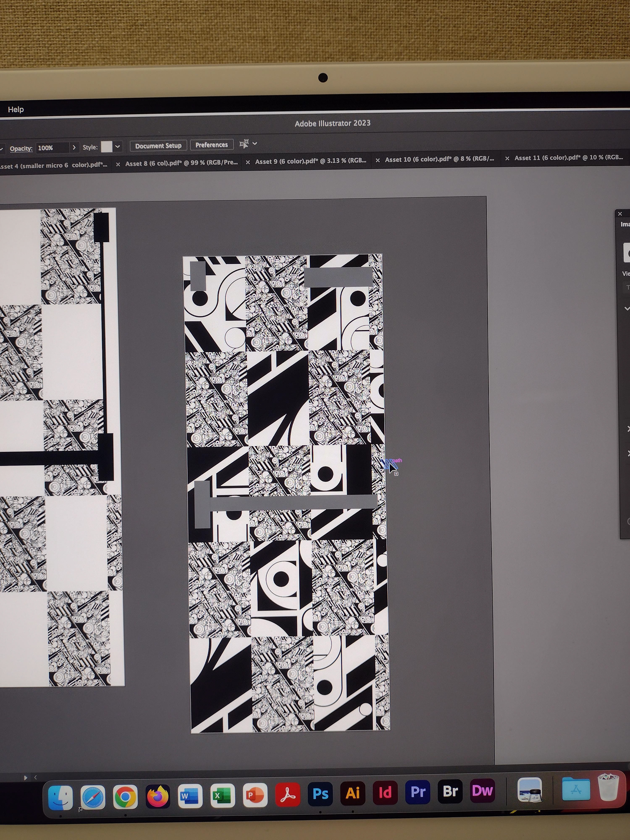Click the align-to selection icon
The width and height of the screenshot is (630, 840).
coord(244,144)
